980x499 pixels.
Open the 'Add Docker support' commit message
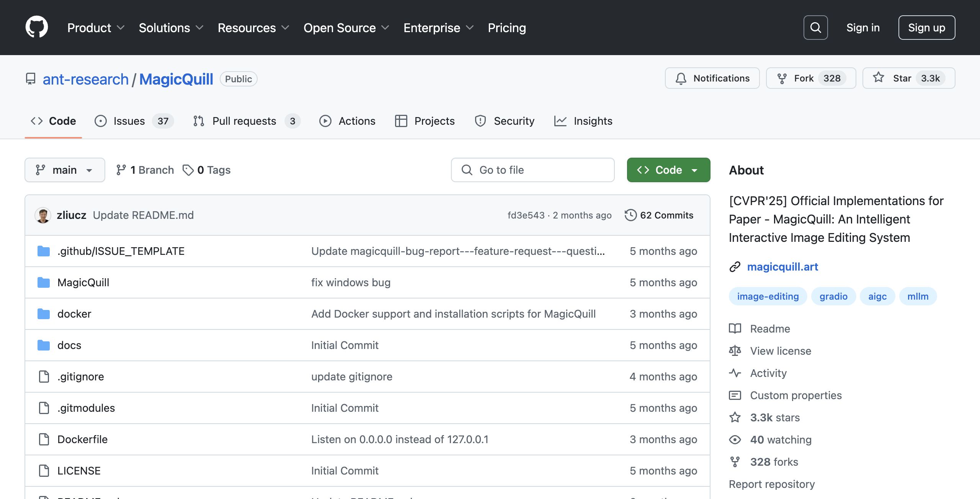click(453, 314)
